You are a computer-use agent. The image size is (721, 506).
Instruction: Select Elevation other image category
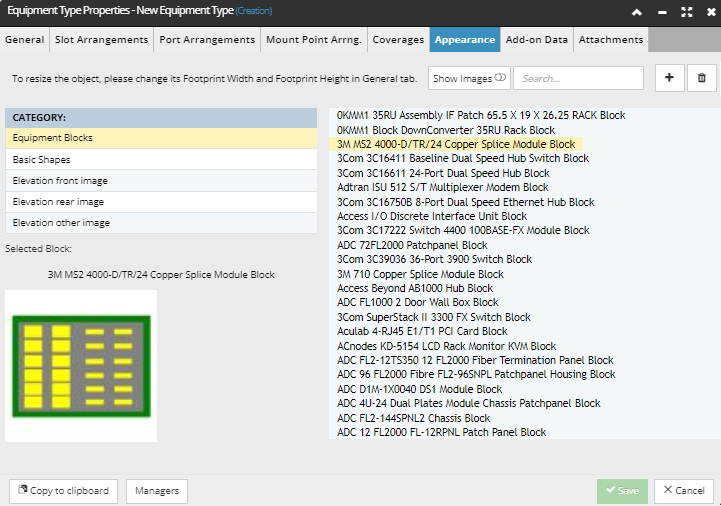(161, 223)
